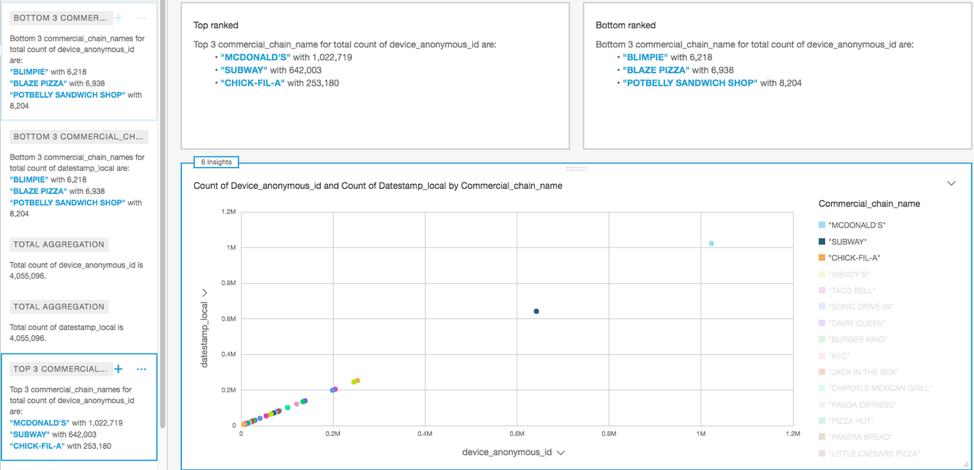Click the resize grip at the chart's bottom-right corner
974x470 pixels.
[x=965, y=464]
